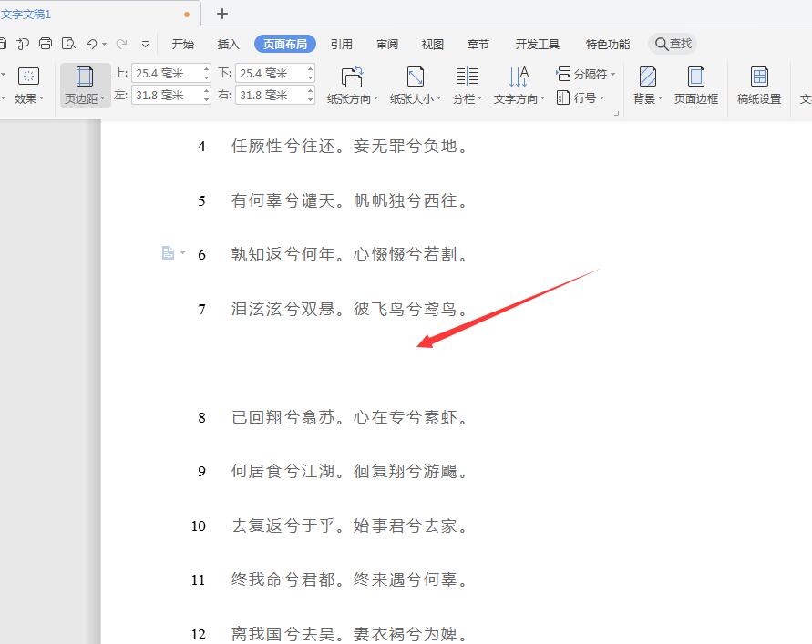
Task: Click the 查找 search button
Action: coord(672,43)
